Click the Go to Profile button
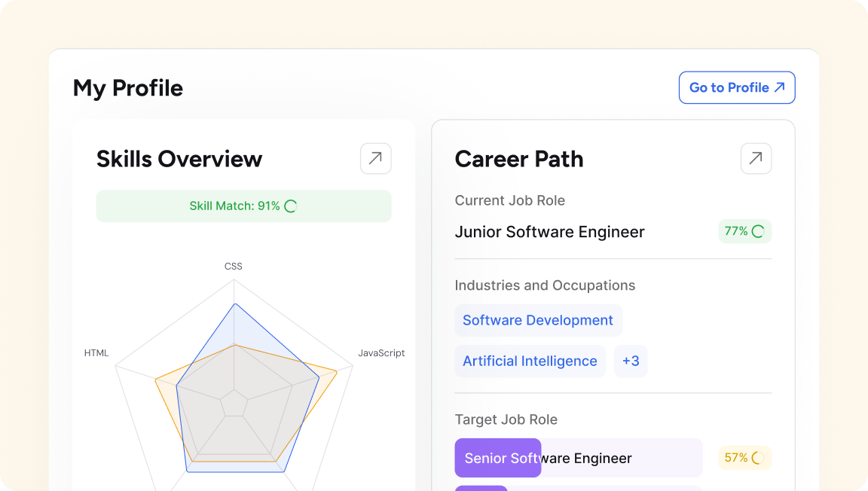Screen dimensions: 868x491 coord(737,87)
